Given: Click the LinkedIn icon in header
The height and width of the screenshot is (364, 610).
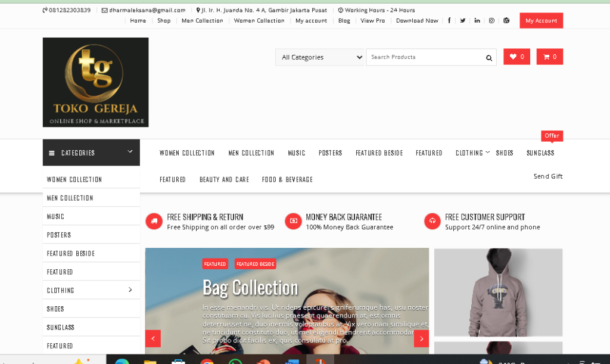Looking at the screenshot, I should [x=477, y=20].
